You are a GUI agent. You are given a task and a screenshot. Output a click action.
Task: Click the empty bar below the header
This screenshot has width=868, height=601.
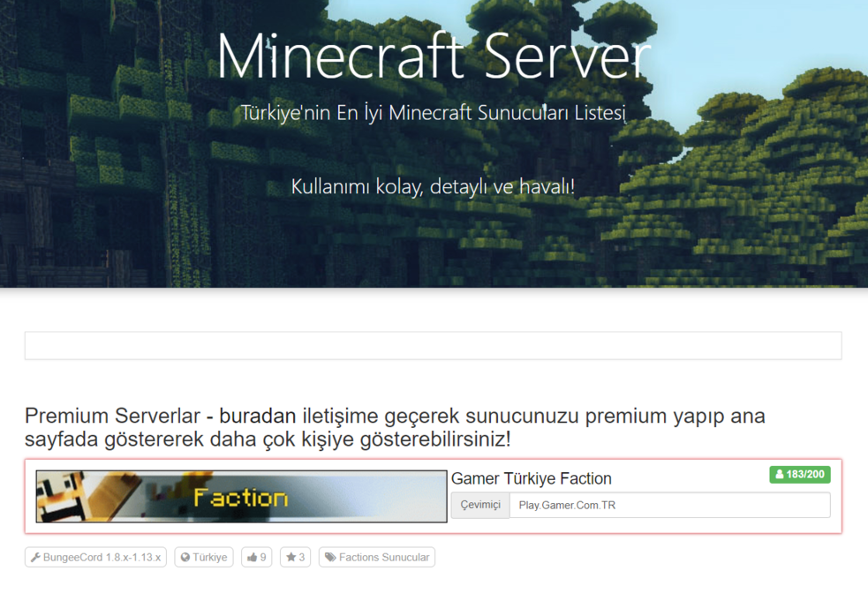click(x=434, y=346)
